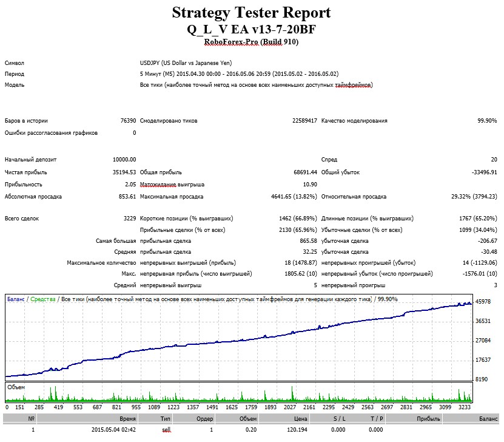Click average profit trade value 32.25
The height and width of the screenshot is (442, 504).
310,252
